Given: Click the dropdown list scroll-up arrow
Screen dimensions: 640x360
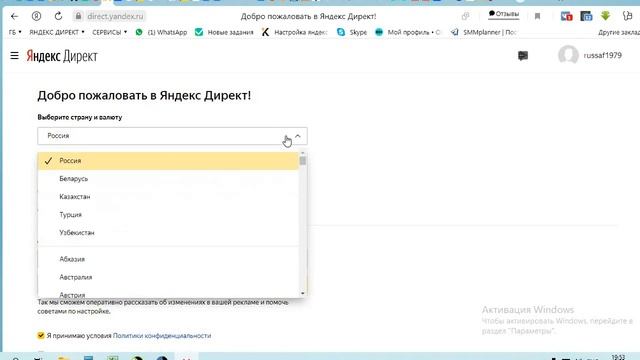Looking at the screenshot, I should tap(302, 153).
